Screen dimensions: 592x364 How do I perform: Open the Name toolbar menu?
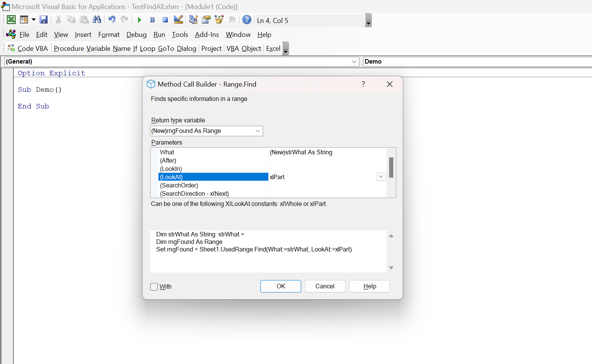(122, 49)
